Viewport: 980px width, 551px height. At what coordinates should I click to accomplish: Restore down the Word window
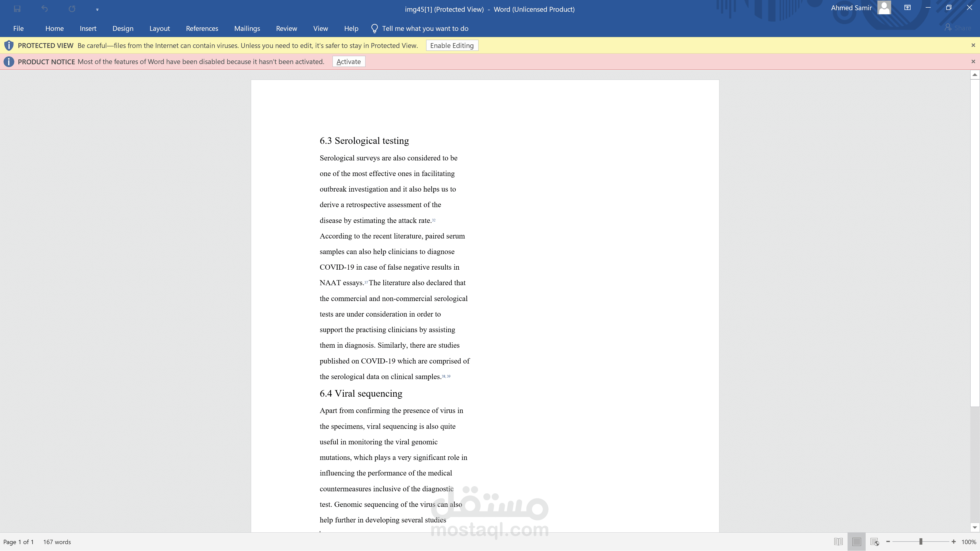pos(948,8)
